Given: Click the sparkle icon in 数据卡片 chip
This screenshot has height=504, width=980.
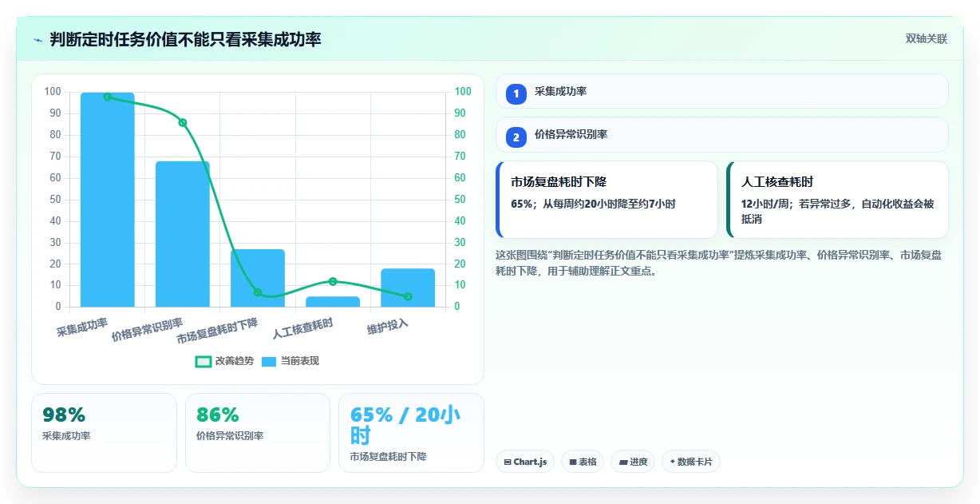Looking at the screenshot, I should (672, 462).
